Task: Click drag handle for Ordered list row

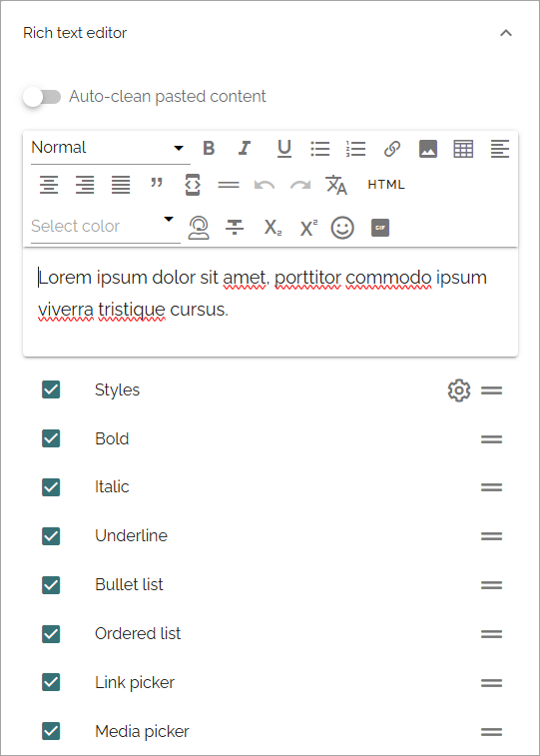Action: point(491,634)
